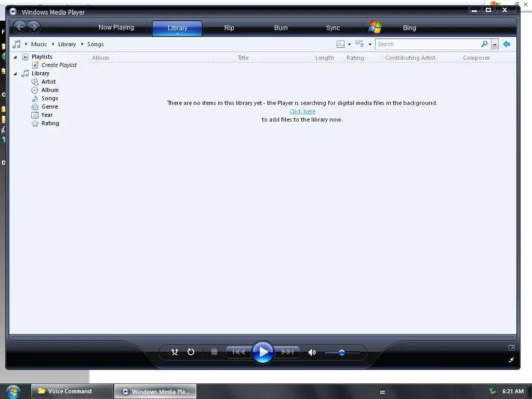Open the search options dropdown arrow
532x399 pixels.
[495, 45]
